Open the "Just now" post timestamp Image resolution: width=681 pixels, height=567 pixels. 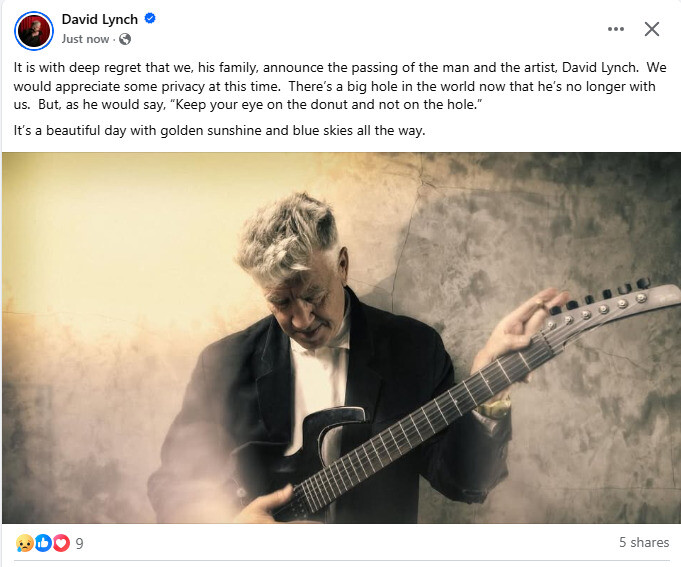[x=85, y=39]
